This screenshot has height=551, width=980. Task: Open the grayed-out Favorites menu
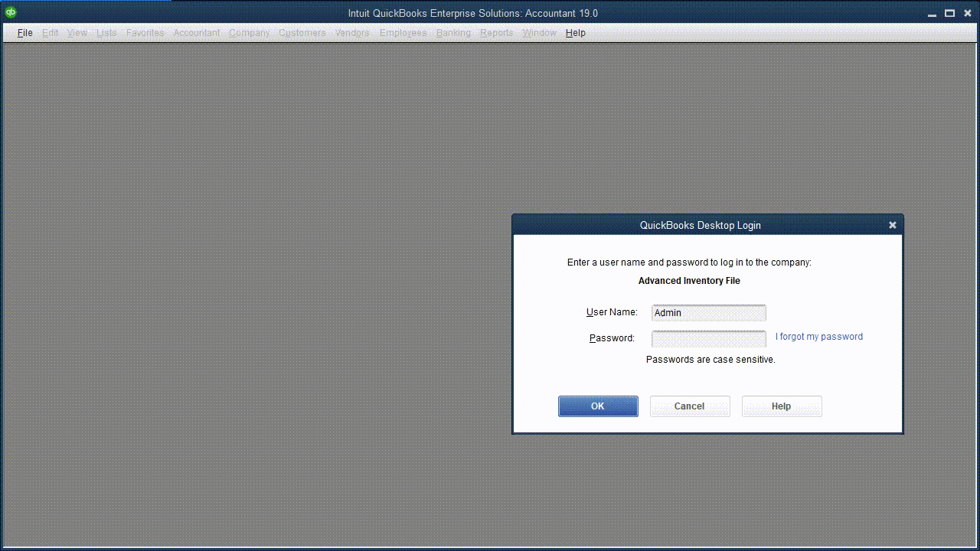pyautogui.click(x=145, y=33)
